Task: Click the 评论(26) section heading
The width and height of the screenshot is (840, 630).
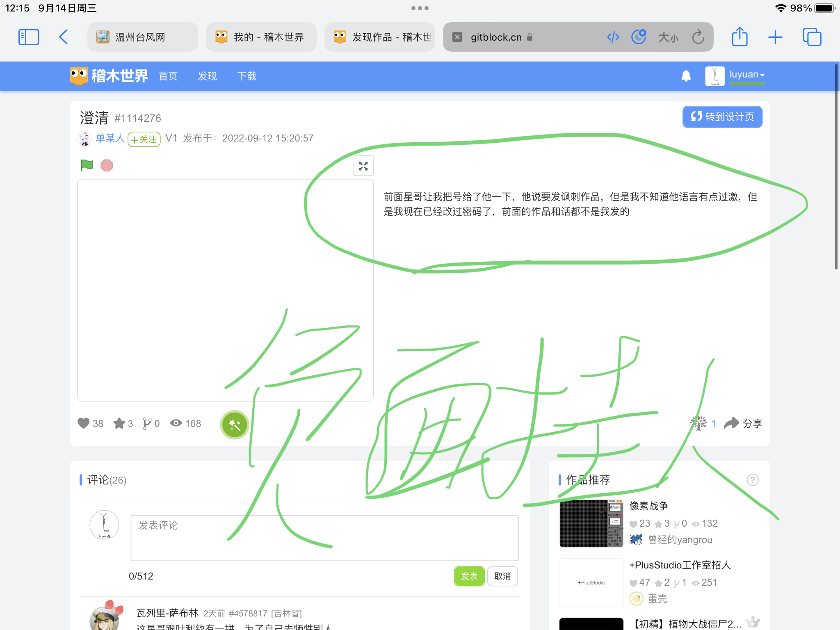Action: click(x=107, y=480)
